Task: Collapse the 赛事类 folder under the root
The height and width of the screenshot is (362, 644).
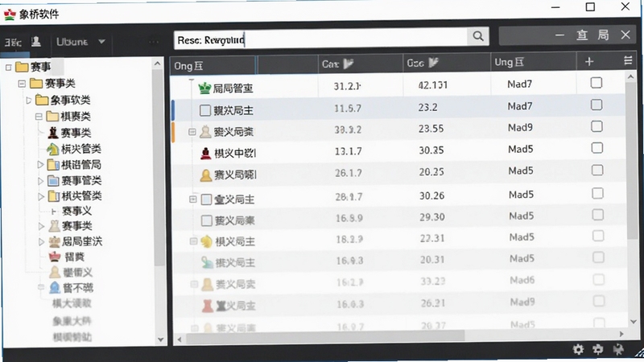Action: coord(22,84)
